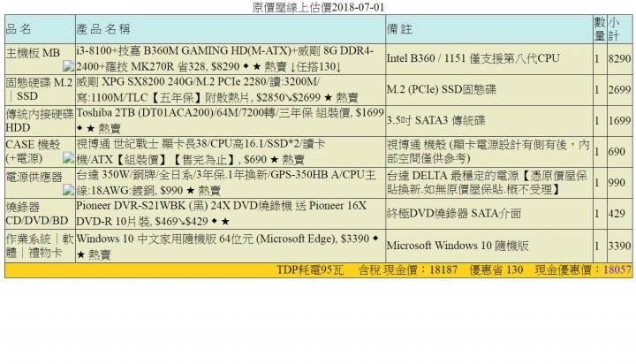Click the subtotal value 1699
636x364 pixels.
(x=619, y=120)
